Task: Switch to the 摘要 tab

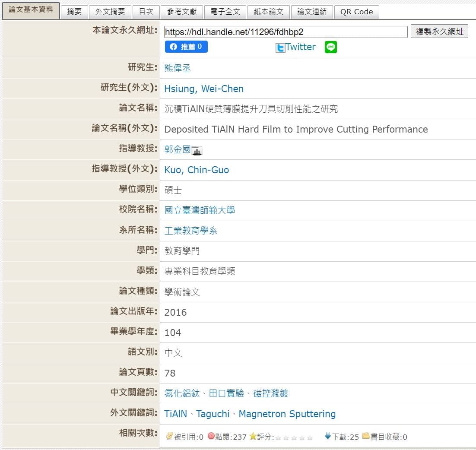Action: click(x=74, y=12)
